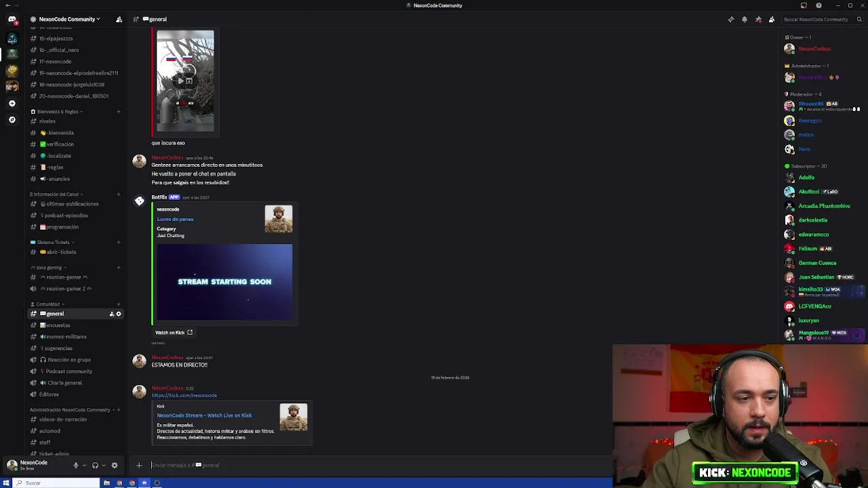Click the plus attach file button
Image resolution: width=868 pixels, height=488 pixels.
(x=139, y=465)
